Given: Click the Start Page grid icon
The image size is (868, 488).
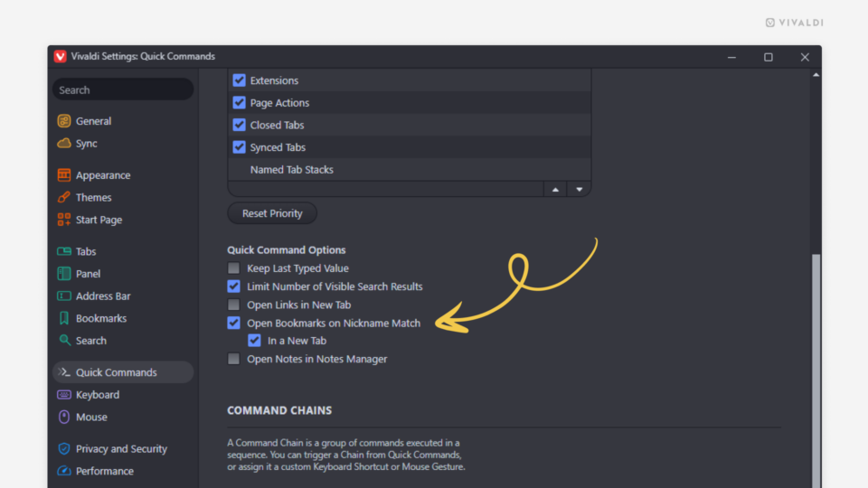Looking at the screenshot, I should (x=64, y=220).
